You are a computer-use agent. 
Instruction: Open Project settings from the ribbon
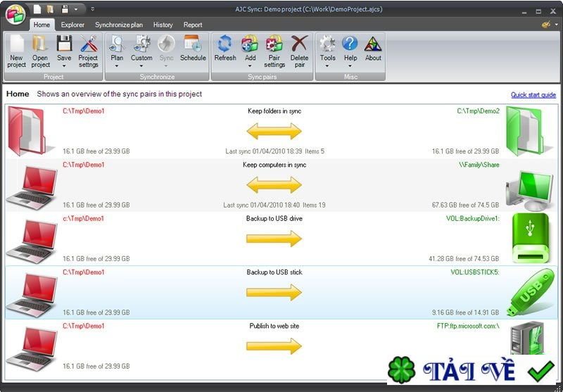tap(89, 51)
